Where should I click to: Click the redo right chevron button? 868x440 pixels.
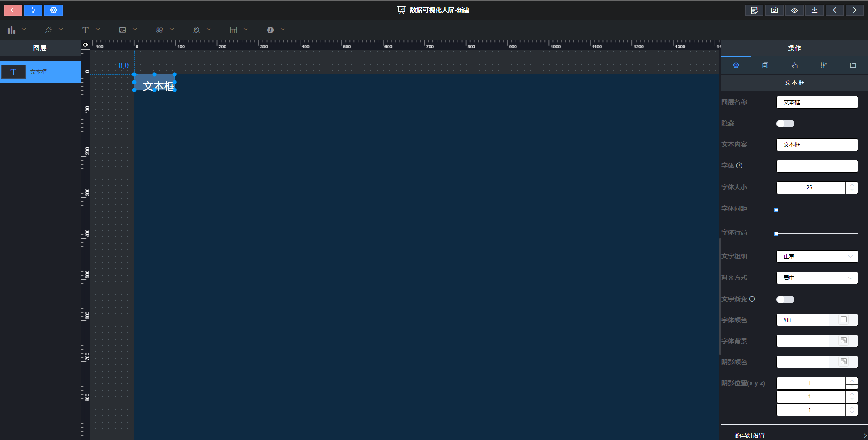tap(855, 10)
